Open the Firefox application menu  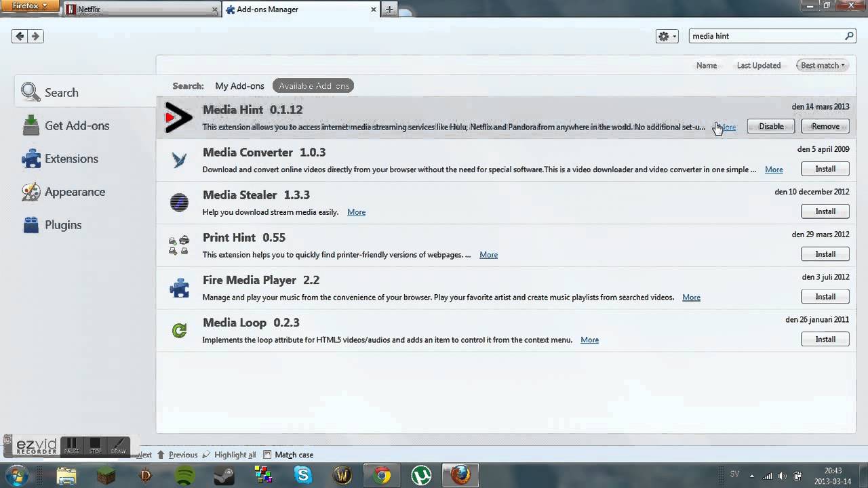pos(30,5)
